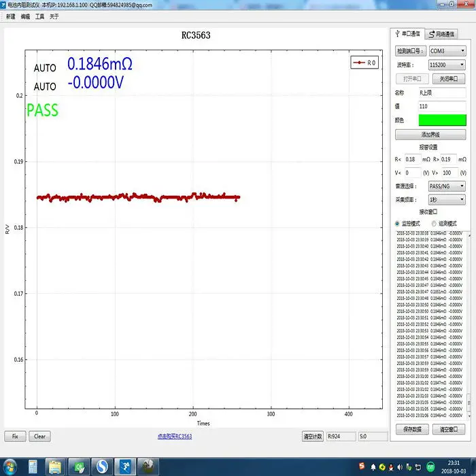Click the white bell tray icon
This screenshot has height=476, width=476.
coord(373,467)
